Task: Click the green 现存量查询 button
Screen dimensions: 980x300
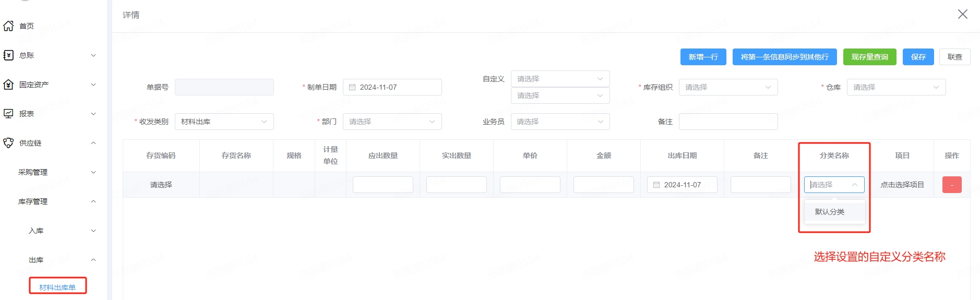Action: [x=869, y=57]
